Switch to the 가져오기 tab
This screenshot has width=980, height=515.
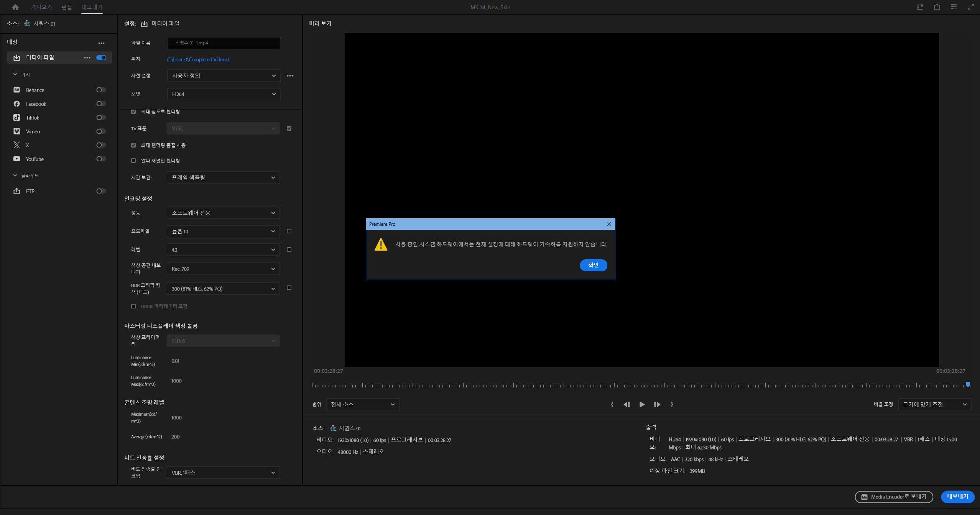pyautogui.click(x=41, y=7)
